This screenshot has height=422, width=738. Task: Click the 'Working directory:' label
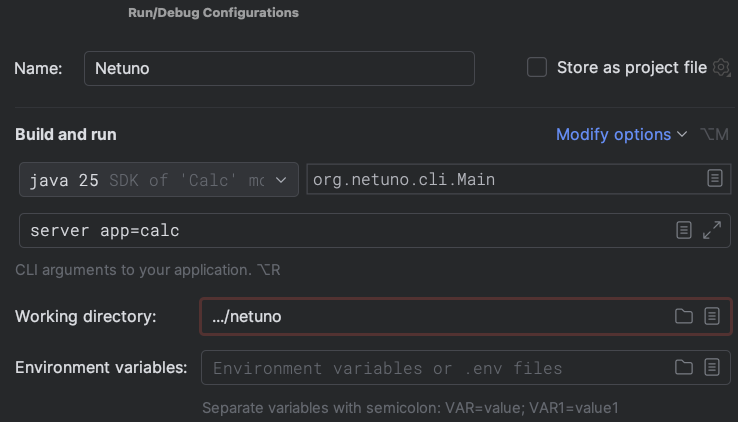click(86, 316)
